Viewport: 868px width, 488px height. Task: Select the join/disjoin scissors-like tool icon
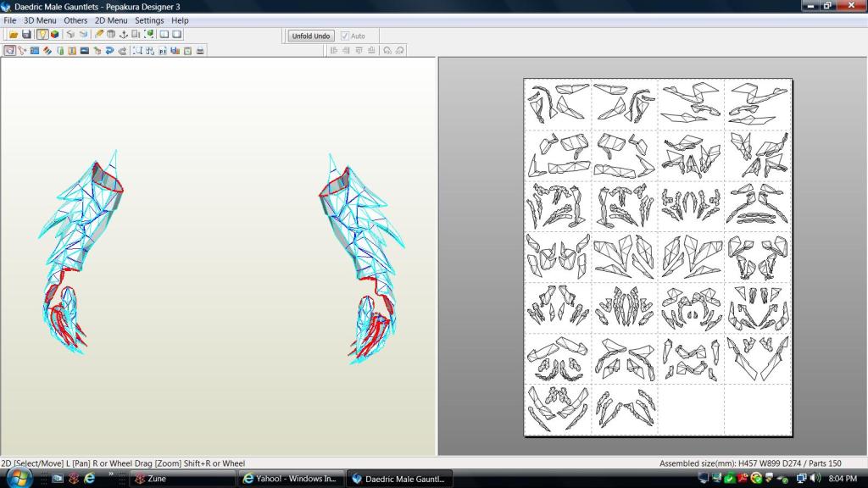click(x=22, y=50)
